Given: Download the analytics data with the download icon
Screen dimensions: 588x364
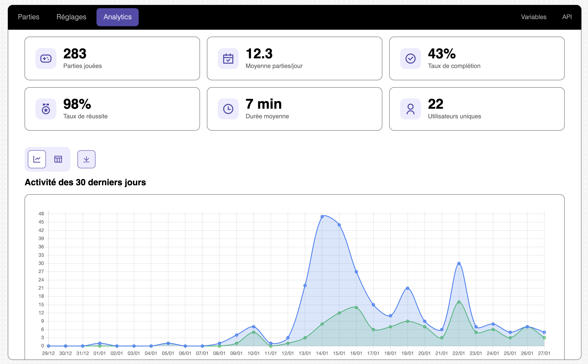Looking at the screenshot, I should 86,159.
